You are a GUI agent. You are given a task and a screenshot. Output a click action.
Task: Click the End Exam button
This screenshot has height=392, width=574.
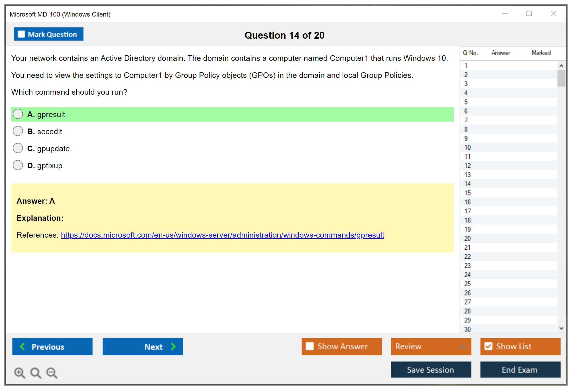[520, 370]
